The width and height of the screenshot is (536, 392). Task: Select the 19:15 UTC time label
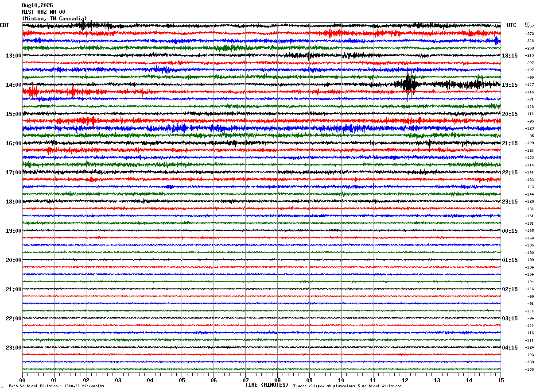pos(510,85)
